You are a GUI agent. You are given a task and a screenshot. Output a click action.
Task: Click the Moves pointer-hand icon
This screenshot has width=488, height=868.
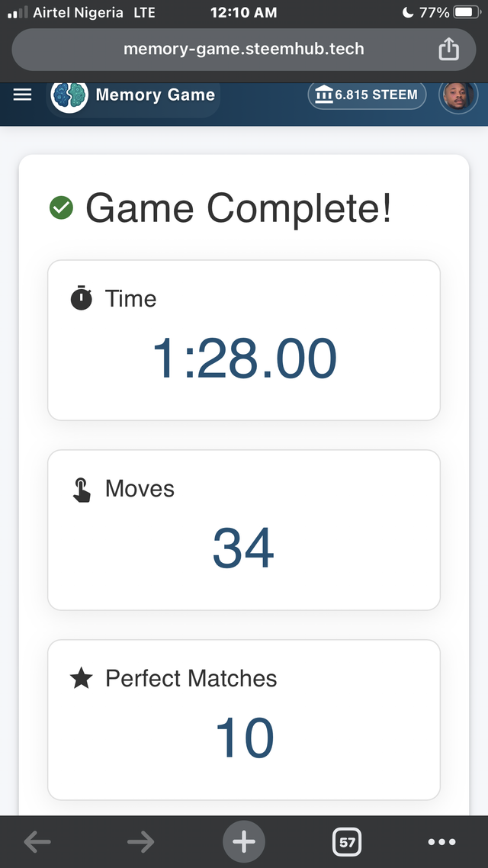(82, 489)
